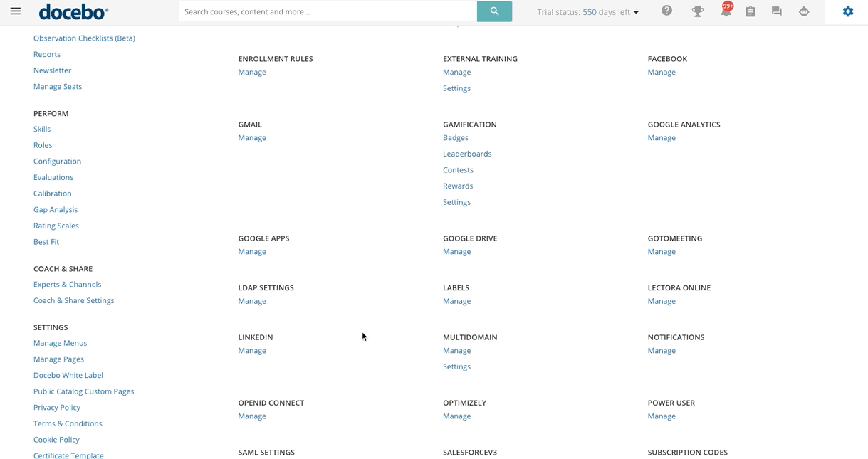Open the virtual coach robot icon
Viewport: 868px width, 459px height.
pos(804,11)
